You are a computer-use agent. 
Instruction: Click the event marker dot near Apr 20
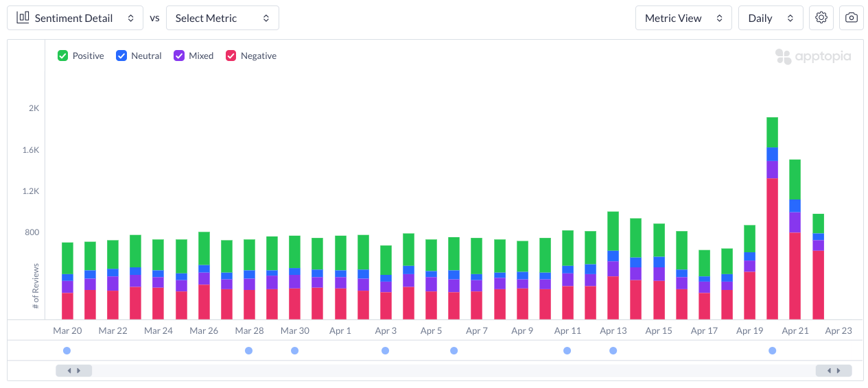click(772, 350)
